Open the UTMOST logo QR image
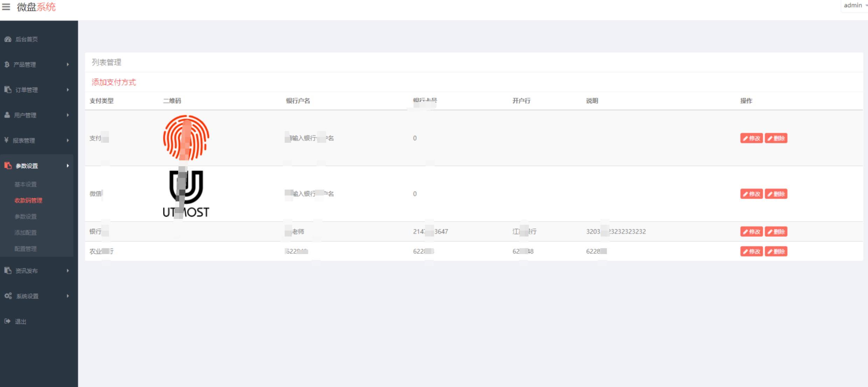This screenshot has width=868, height=387. [x=186, y=194]
